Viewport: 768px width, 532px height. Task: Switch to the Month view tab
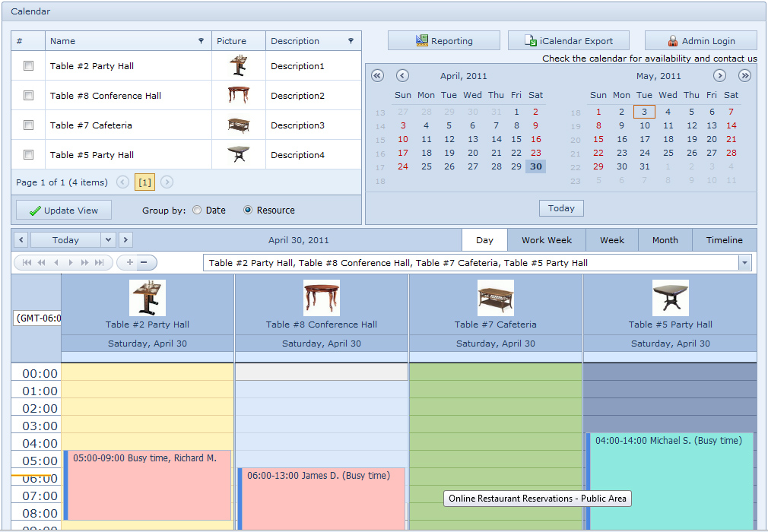coord(665,239)
